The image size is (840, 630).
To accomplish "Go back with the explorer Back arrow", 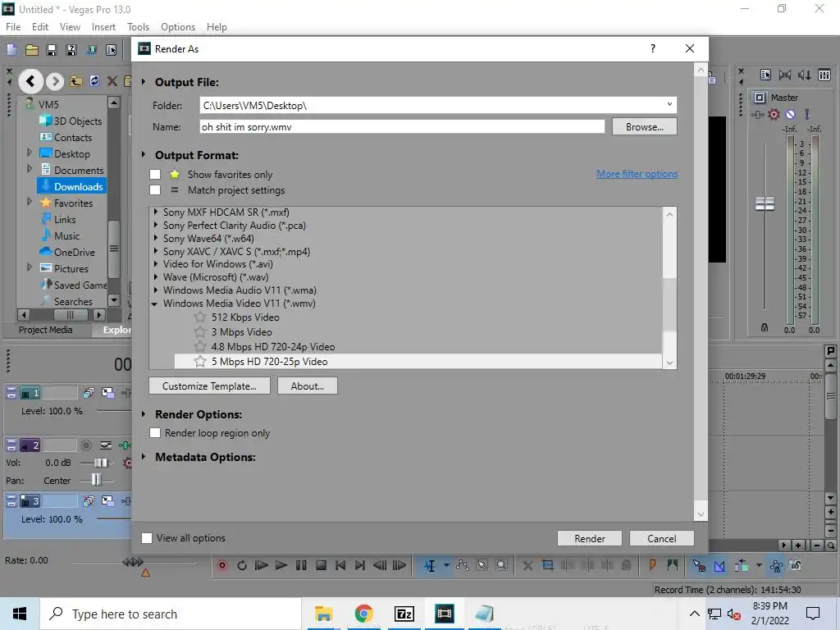I will [30, 81].
